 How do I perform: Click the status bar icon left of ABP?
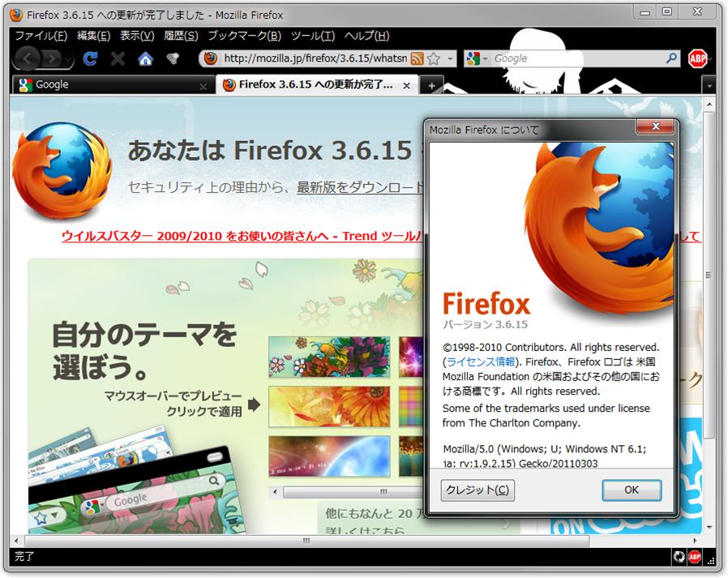(x=679, y=556)
